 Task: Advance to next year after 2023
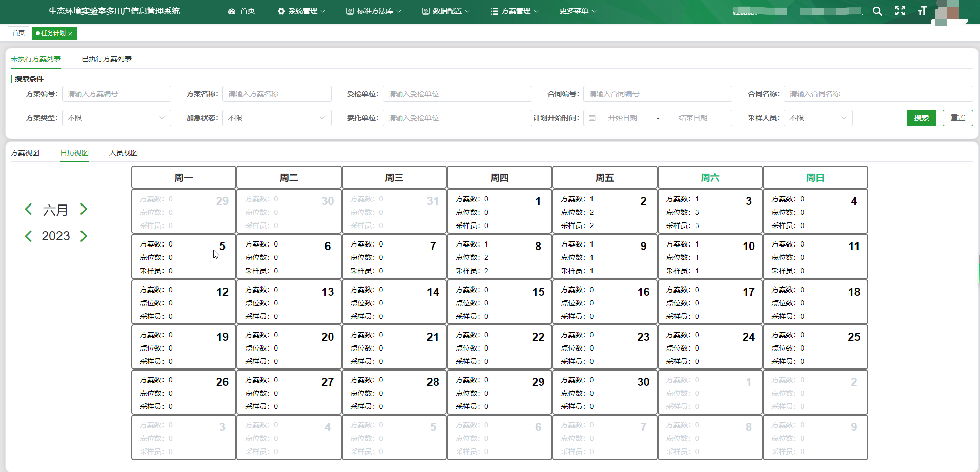pos(84,236)
